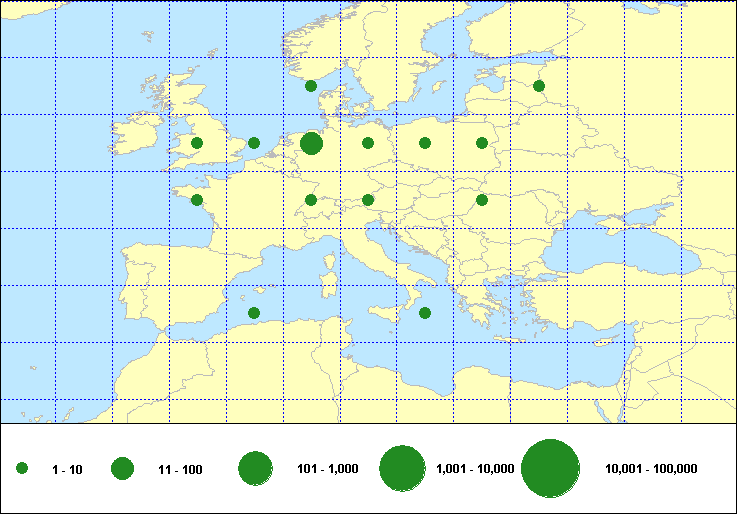Click the '1,001 - 10,000' legend label
Viewport: 737px width, 514px height.
point(475,469)
